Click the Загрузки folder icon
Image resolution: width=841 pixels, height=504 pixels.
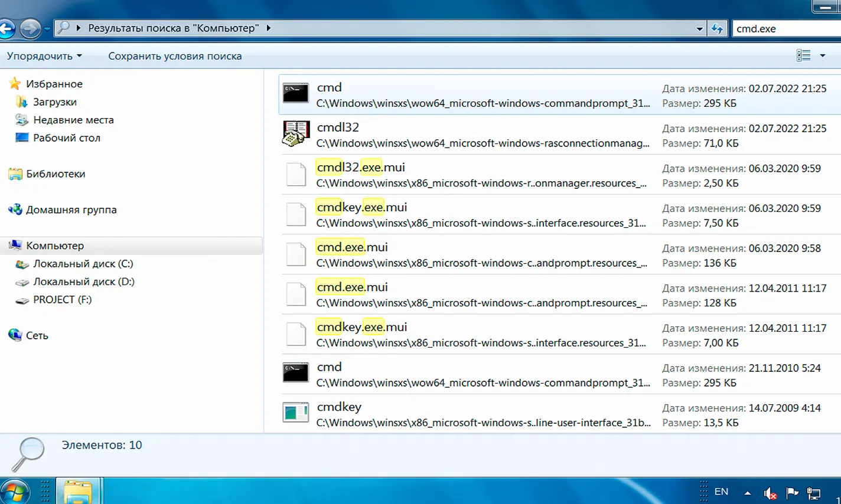pos(22,102)
